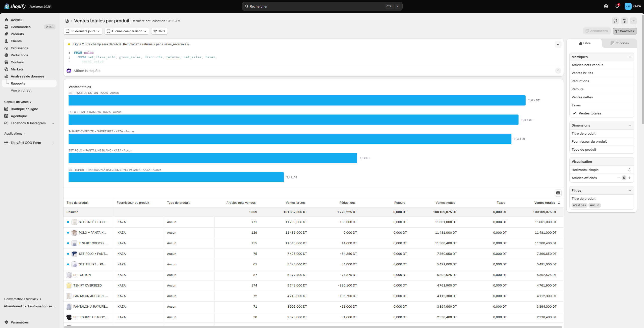This screenshot has height=328, width=644.
Task: Toggle the Ventes nettes metric
Action: tap(602, 97)
